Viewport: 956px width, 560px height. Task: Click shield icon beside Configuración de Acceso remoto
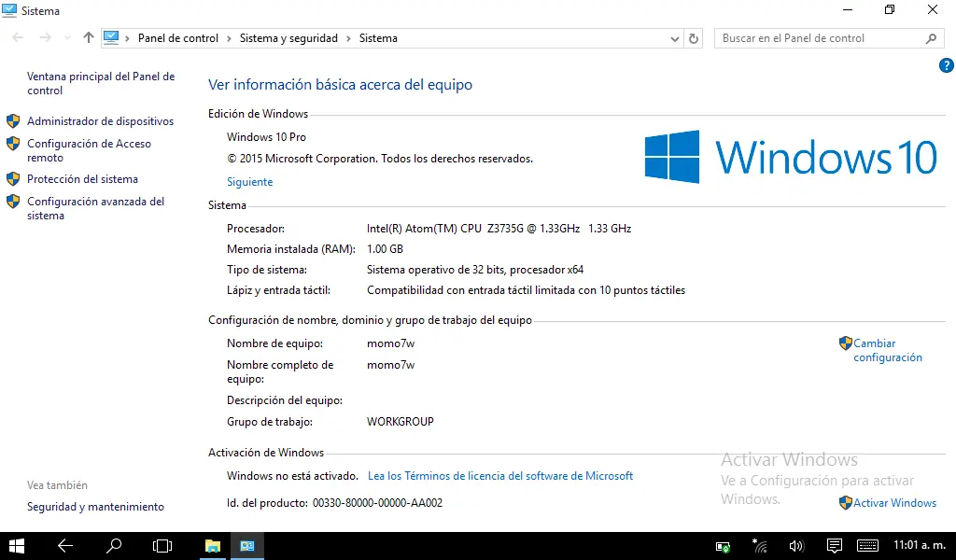coord(13,144)
